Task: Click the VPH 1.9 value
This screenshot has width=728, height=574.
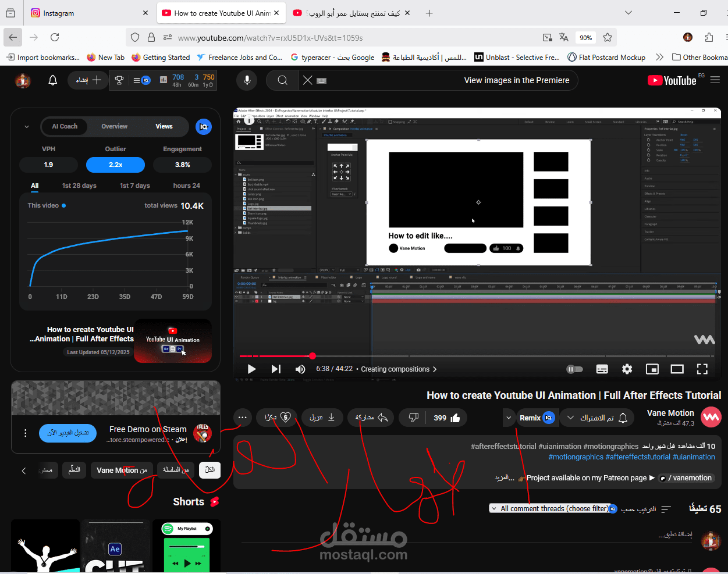Action: (48, 165)
